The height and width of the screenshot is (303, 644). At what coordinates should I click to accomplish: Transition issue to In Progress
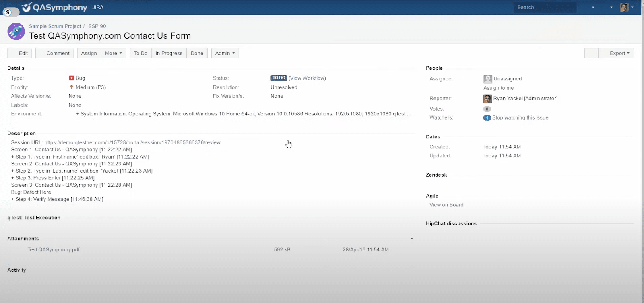(x=169, y=53)
